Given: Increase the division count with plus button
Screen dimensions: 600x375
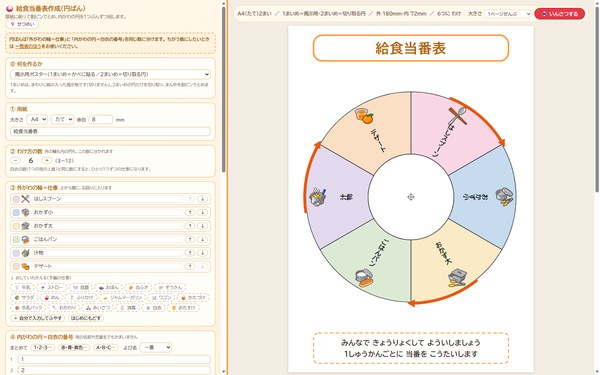Looking at the screenshot, I should click(47, 160).
